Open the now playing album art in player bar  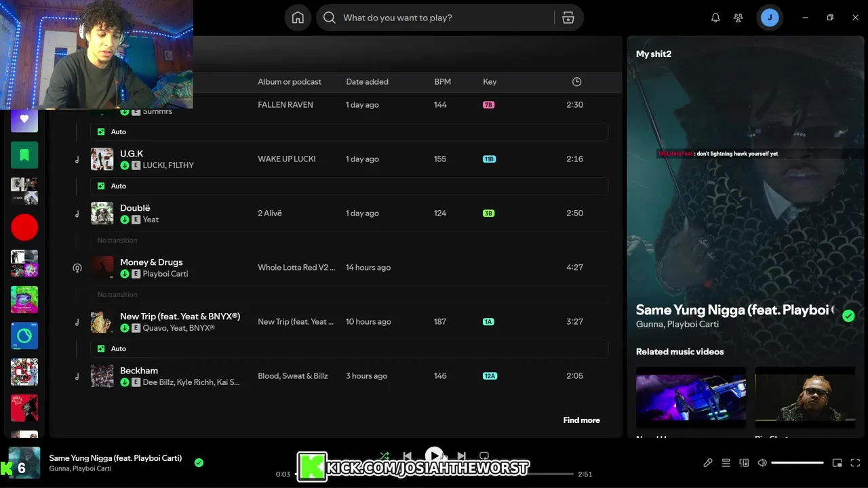24,463
